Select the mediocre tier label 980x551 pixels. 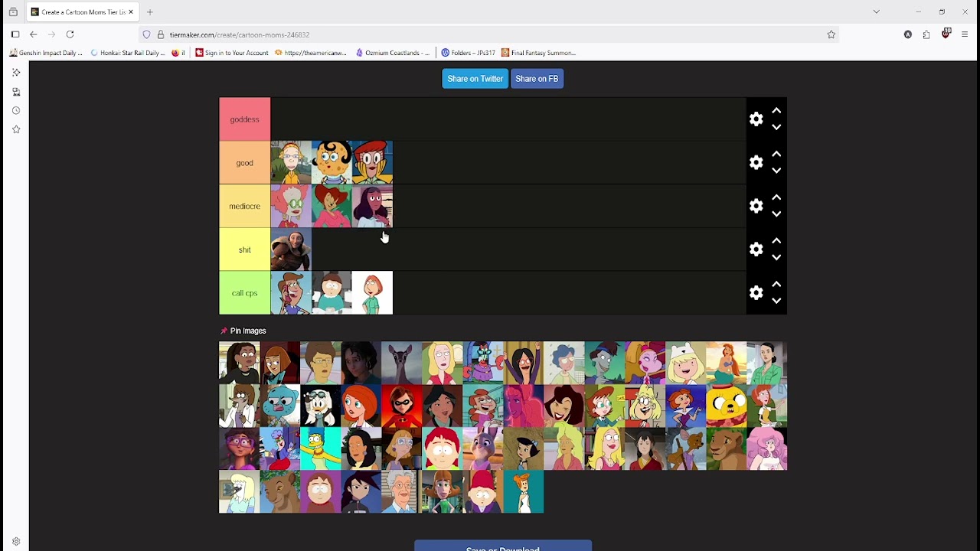coord(245,206)
